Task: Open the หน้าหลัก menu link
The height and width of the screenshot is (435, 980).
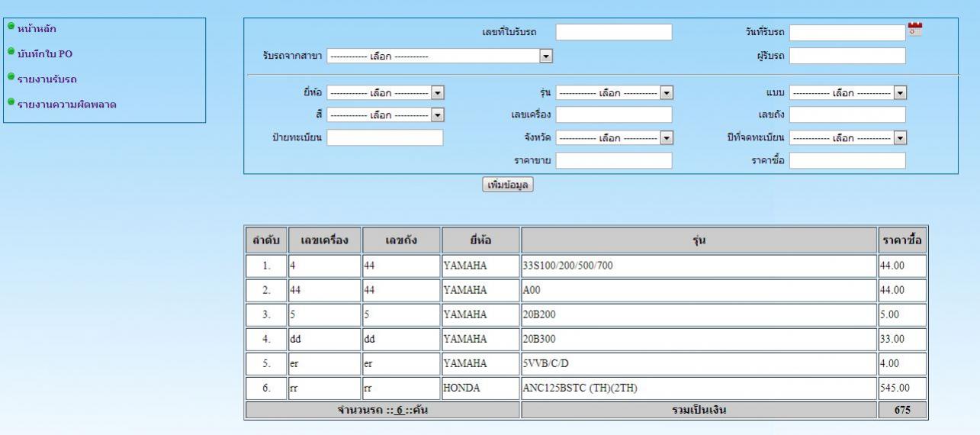Action: tap(37, 29)
